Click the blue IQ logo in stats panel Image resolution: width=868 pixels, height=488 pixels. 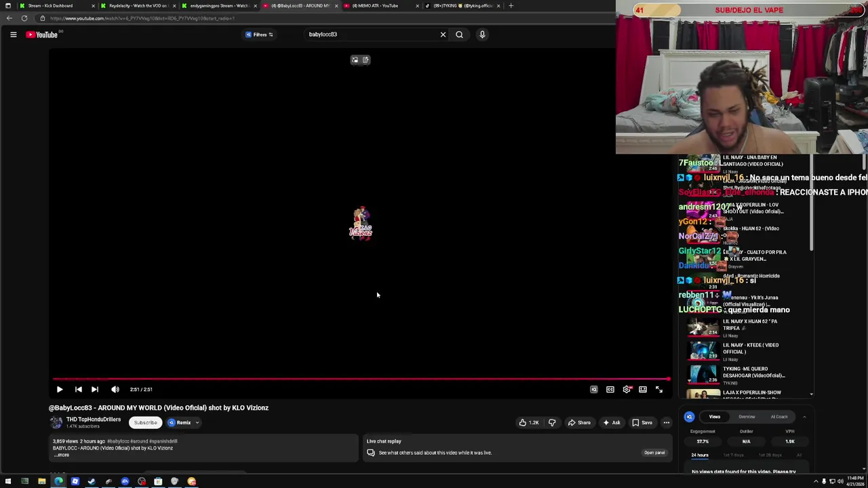coord(689,417)
